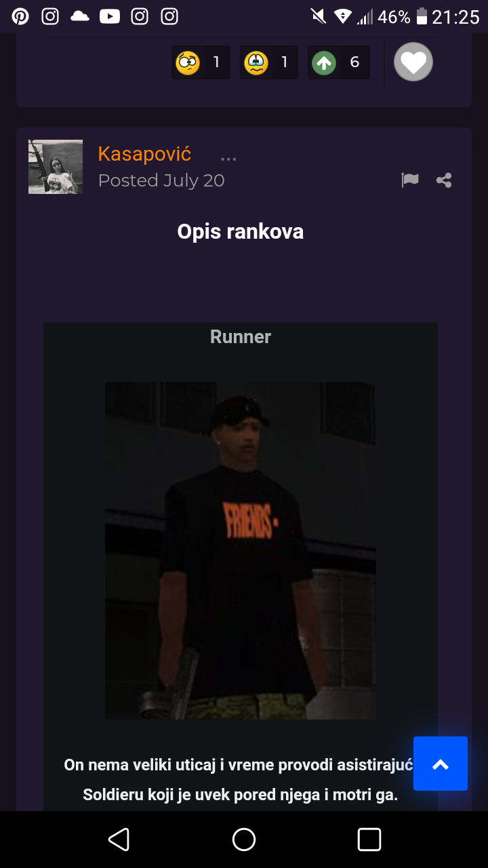This screenshot has height=868, width=488.
Task: Report the post with the flag icon
Action: (x=409, y=180)
